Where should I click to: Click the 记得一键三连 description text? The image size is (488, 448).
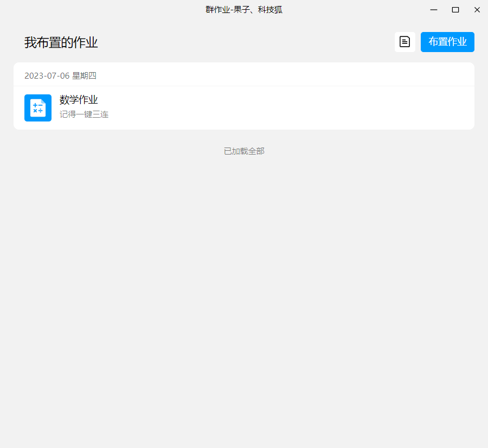pos(84,114)
